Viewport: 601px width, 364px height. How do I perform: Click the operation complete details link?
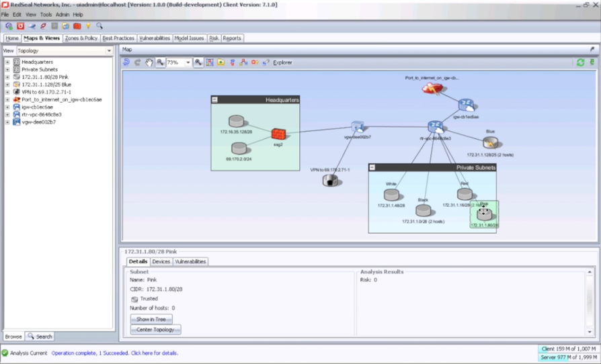115,353
